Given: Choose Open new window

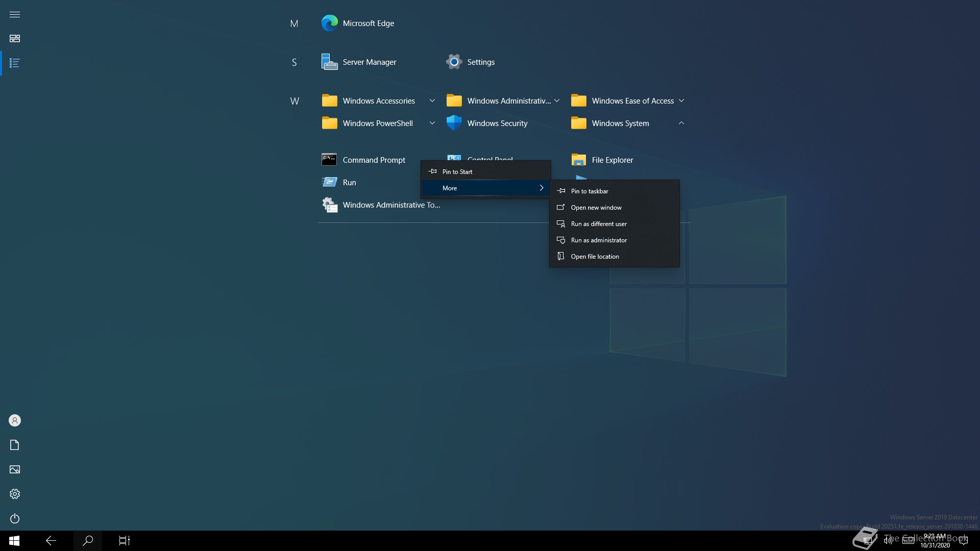Looking at the screenshot, I should [614, 208].
